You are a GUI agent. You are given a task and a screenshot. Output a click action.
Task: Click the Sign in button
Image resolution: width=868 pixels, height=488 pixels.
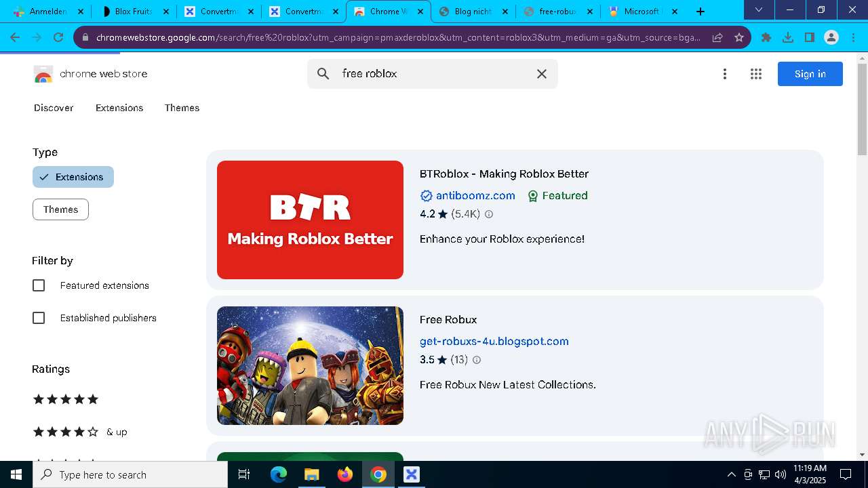(x=810, y=74)
